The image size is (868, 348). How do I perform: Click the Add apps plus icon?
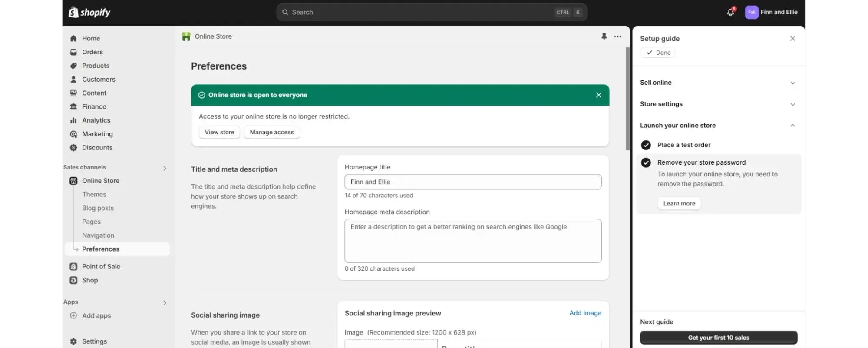pyautogui.click(x=73, y=315)
